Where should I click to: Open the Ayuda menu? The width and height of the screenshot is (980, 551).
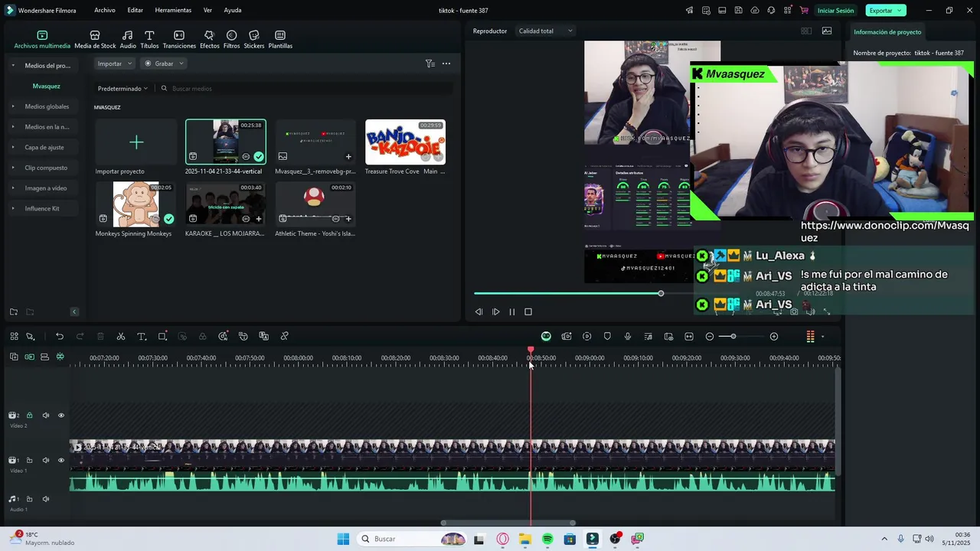click(233, 10)
